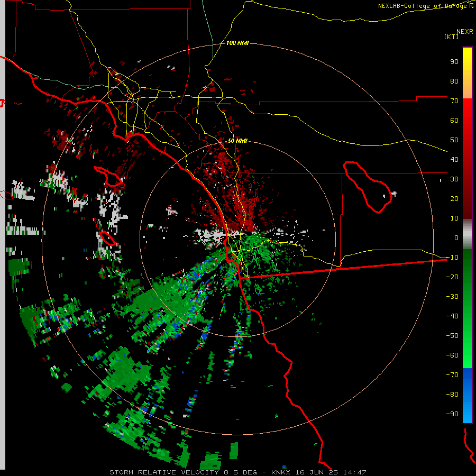
Task: Click the -30 value on velocity scale
Action: click(x=452, y=297)
